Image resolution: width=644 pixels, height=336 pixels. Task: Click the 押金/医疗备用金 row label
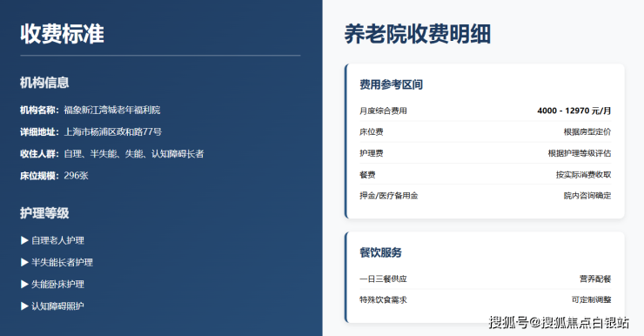point(388,196)
